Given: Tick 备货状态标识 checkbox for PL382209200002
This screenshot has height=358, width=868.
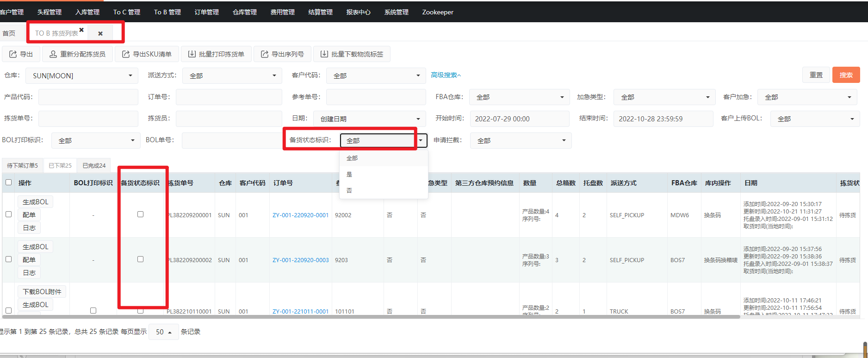Looking at the screenshot, I should tap(140, 259).
